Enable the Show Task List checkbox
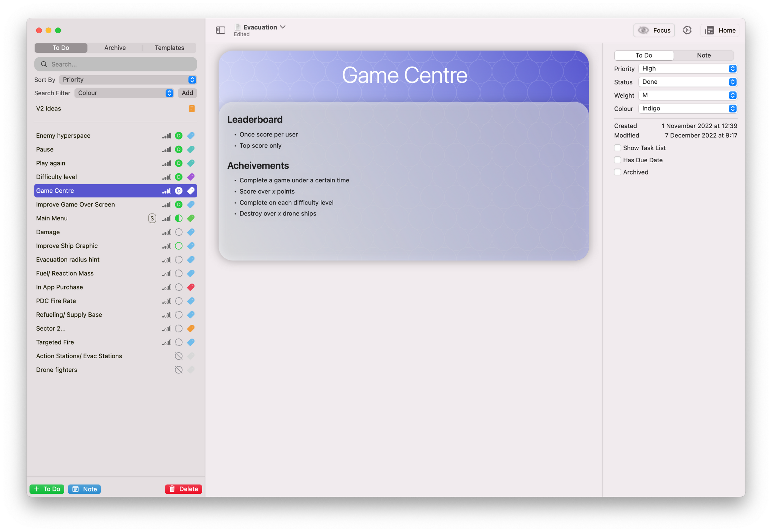 click(617, 148)
